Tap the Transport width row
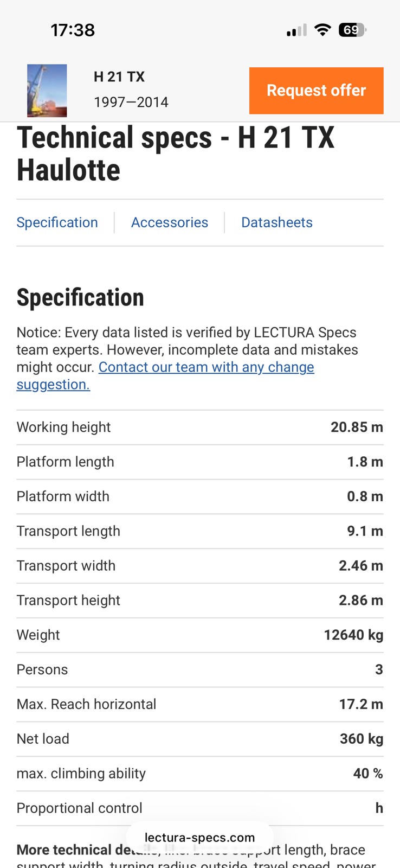 pos(199,566)
